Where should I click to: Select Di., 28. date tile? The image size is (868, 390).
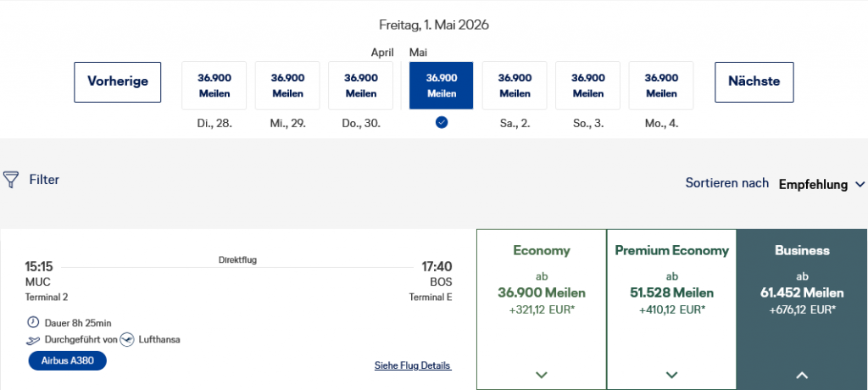(214, 86)
